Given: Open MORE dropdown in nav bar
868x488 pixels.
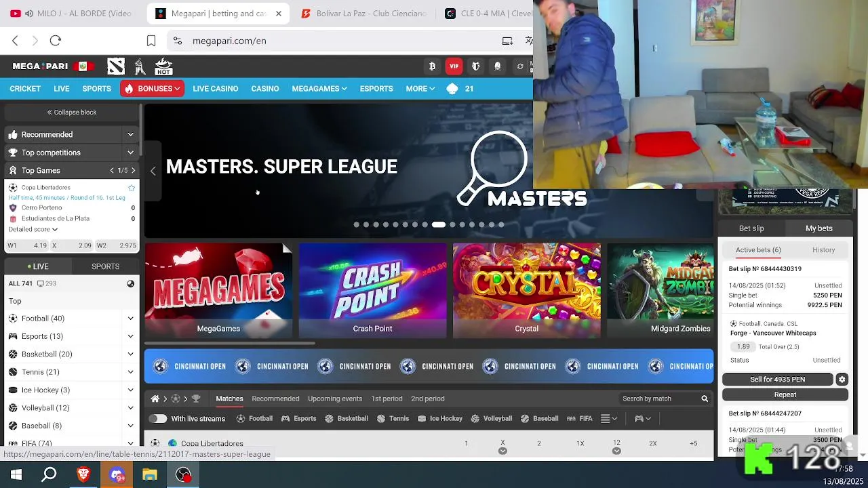Looking at the screenshot, I should [420, 89].
